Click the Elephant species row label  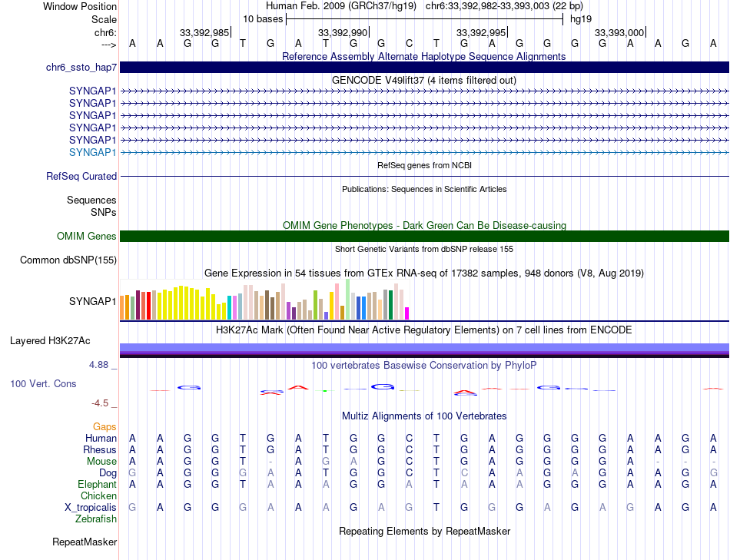(97, 485)
